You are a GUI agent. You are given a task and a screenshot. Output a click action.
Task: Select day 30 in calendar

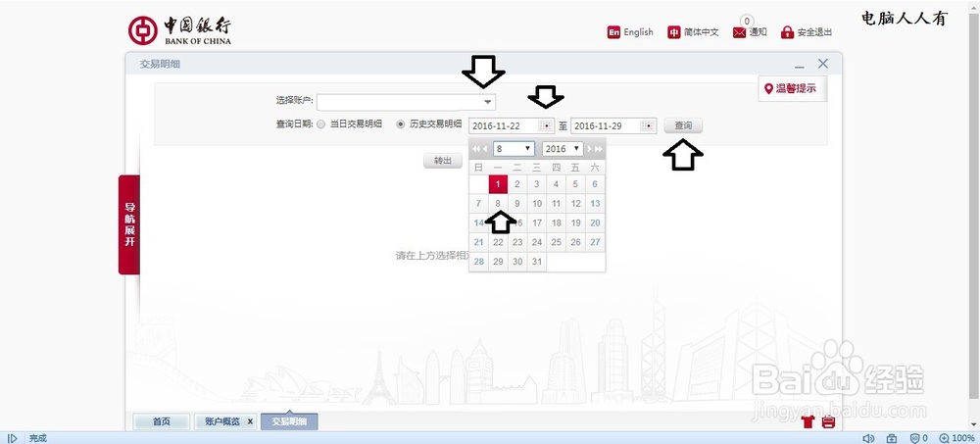[517, 262]
